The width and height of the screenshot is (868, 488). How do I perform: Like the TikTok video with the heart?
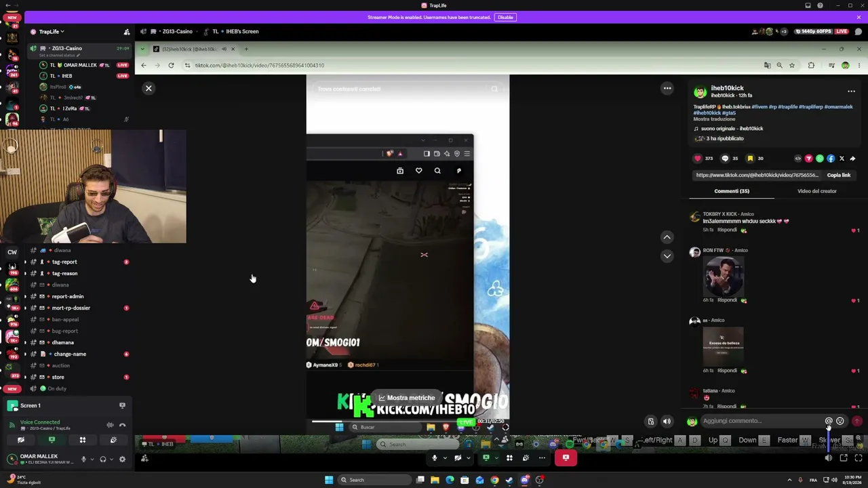click(698, 159)
